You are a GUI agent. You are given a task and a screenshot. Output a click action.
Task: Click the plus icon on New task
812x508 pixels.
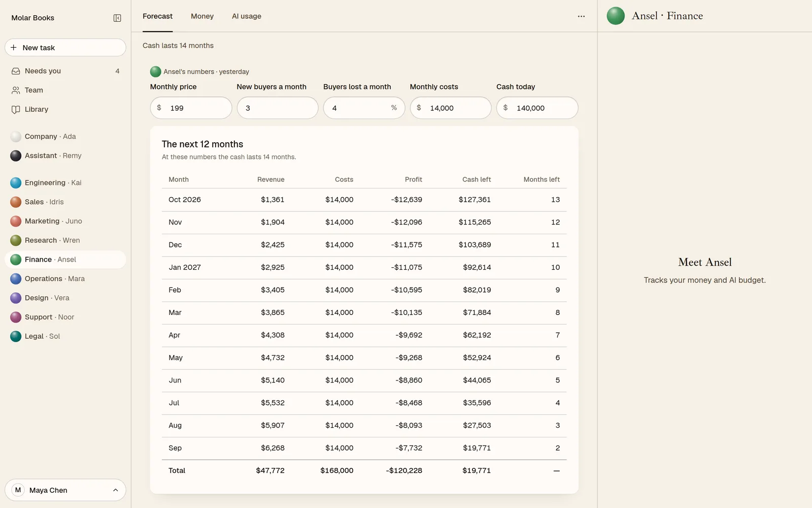(14, 47)
